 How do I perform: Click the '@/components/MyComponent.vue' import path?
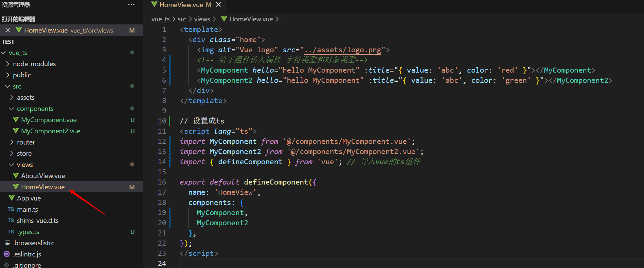tap(347, 141)
